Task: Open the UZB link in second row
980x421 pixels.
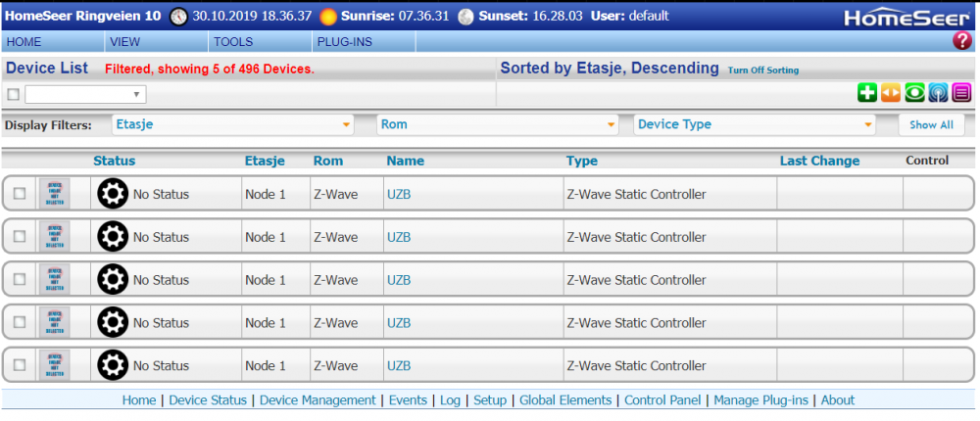Action: point(399,237)
